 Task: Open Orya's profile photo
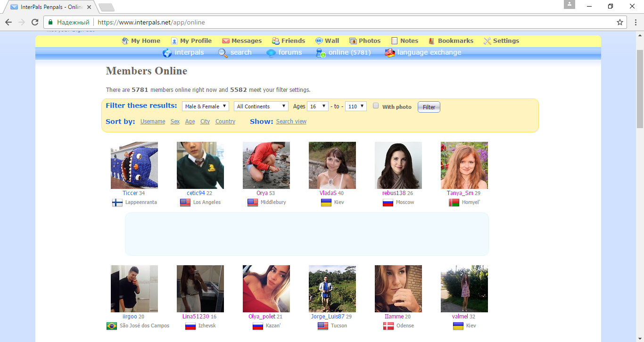(x=266, y=165)
